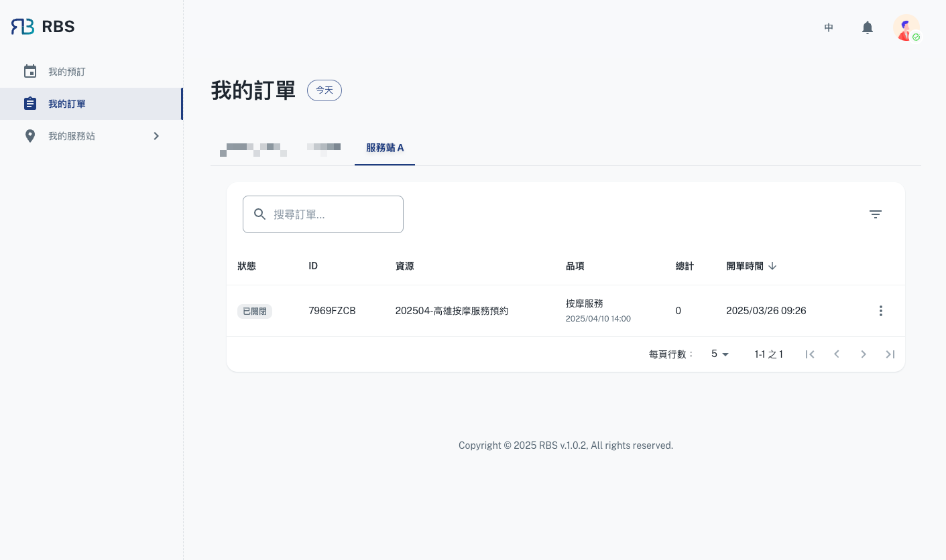Sort by 開單時間 column arrow
Viewport: 946px width, 560px height.
pyautogui.click(x=772, y=266)
